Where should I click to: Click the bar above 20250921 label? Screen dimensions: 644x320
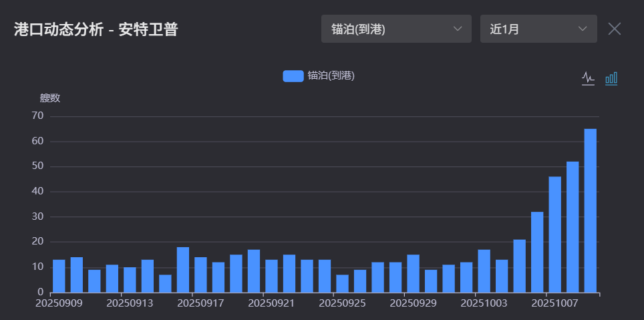click(271, 276)
